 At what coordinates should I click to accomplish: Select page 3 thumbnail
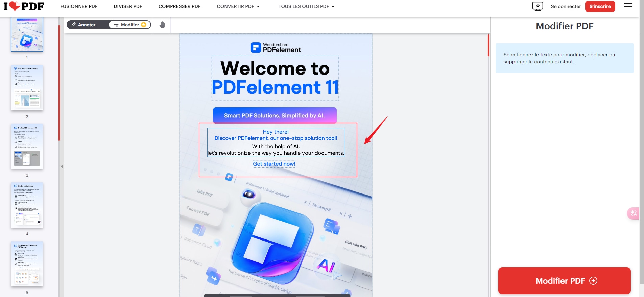click(x=27, y=146)
